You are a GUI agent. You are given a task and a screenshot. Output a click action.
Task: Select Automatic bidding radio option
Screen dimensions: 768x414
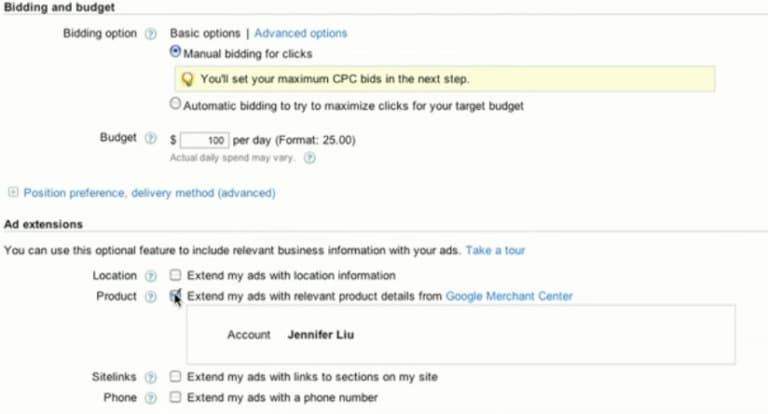[175, 103]
